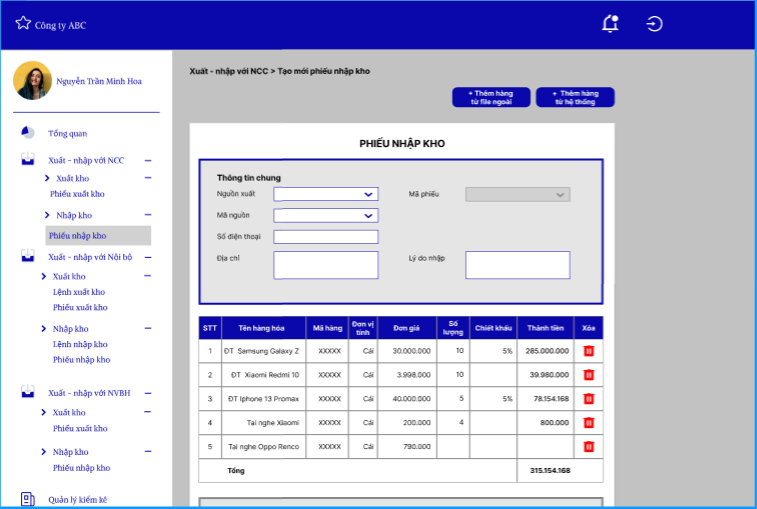Click chevron next to Nhập kho under Nội bộ
757x509 pixels.
pos(44,329)
